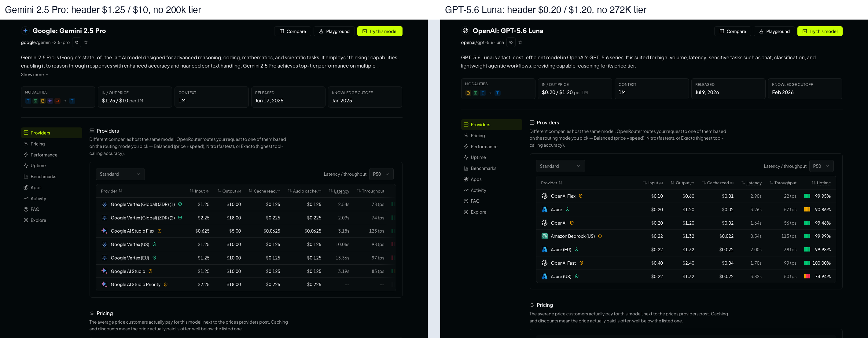Click verified shield beside Google Vertex (EU)
This screenshot has width=868, height=338.
click(x=154, y=258)
